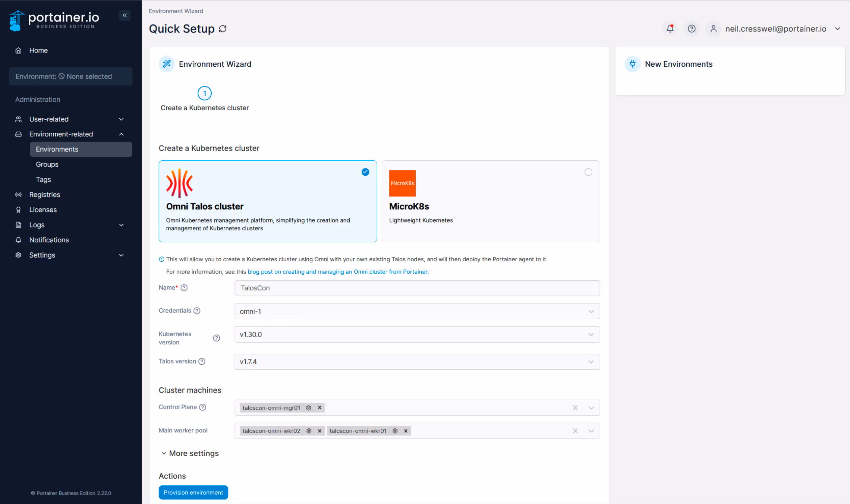Image resolution: width=850 pixels, height=504 pixels.
Task: Click the Omni Talos logo icon
Action: coord(179,183)
